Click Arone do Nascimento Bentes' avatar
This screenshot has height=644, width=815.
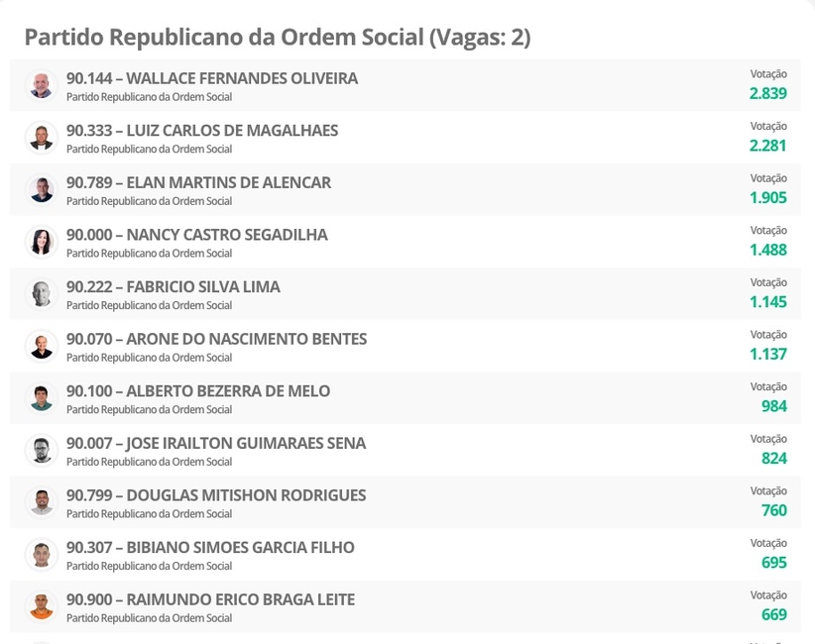(x=42, y=346)
